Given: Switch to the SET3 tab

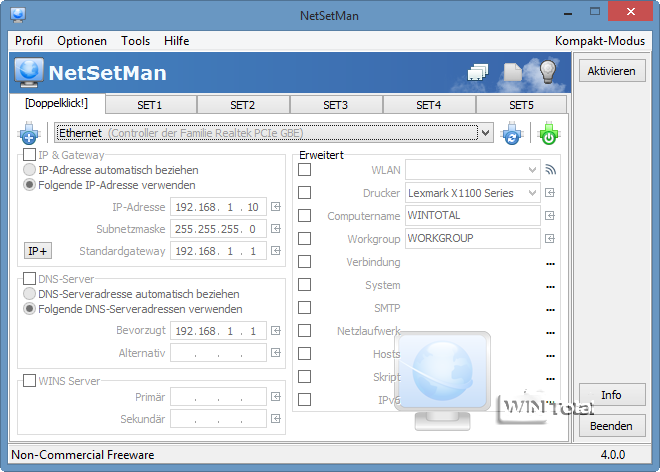Looking at the screenshot, I should [x=336, y=105].
